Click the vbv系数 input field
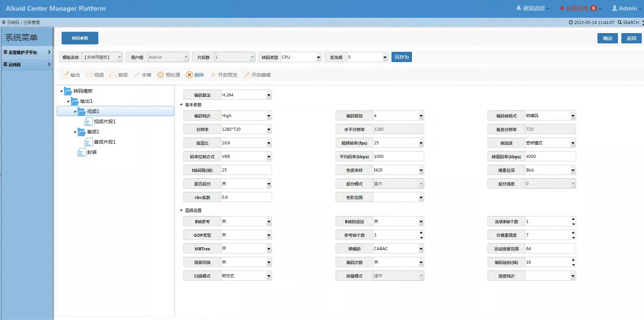Screen dimensions: 644x320 [246, 197]
